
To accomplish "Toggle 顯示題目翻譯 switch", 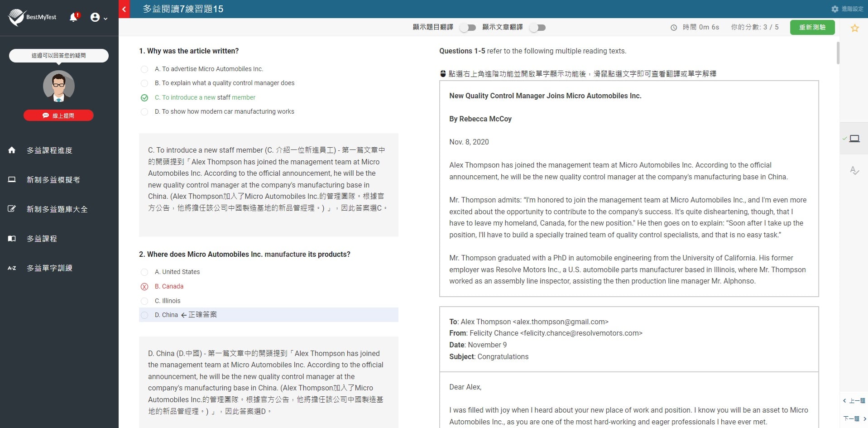I will coord(468,28).
